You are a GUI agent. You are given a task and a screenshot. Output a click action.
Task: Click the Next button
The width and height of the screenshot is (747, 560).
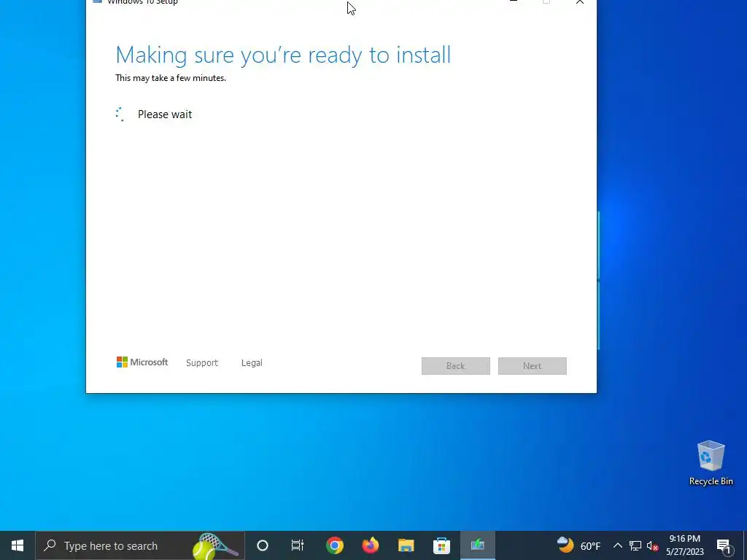tap(532, 366)
